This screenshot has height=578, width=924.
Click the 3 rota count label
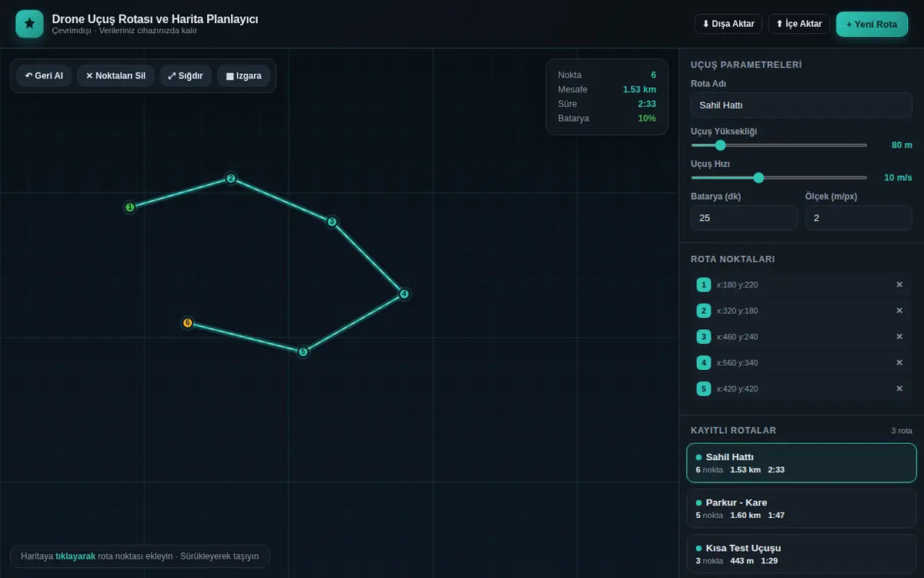(x=902, y=431)
